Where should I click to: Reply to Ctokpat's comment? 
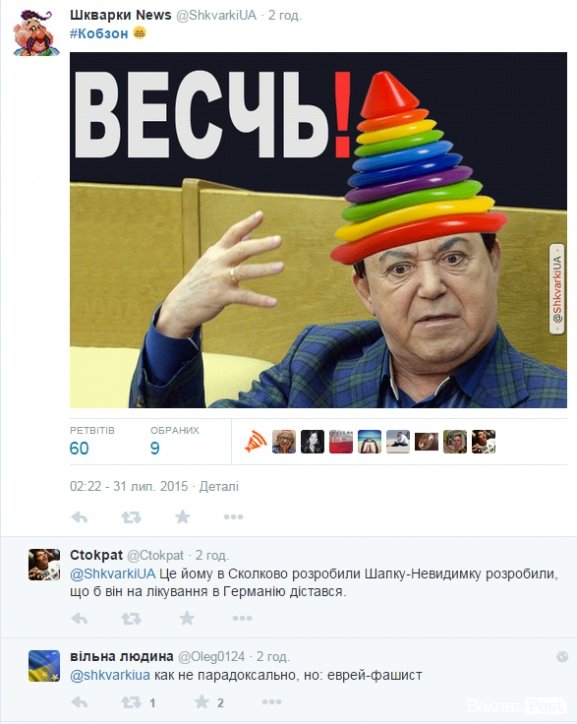79,618
